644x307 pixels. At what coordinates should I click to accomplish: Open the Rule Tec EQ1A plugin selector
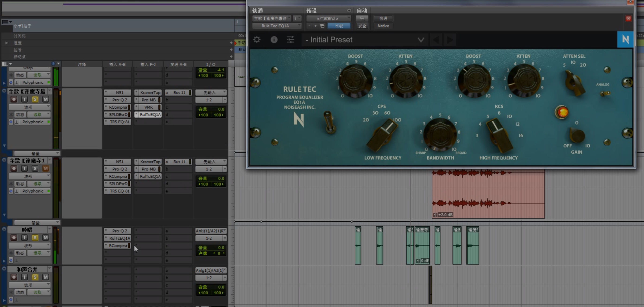(276, 26)
